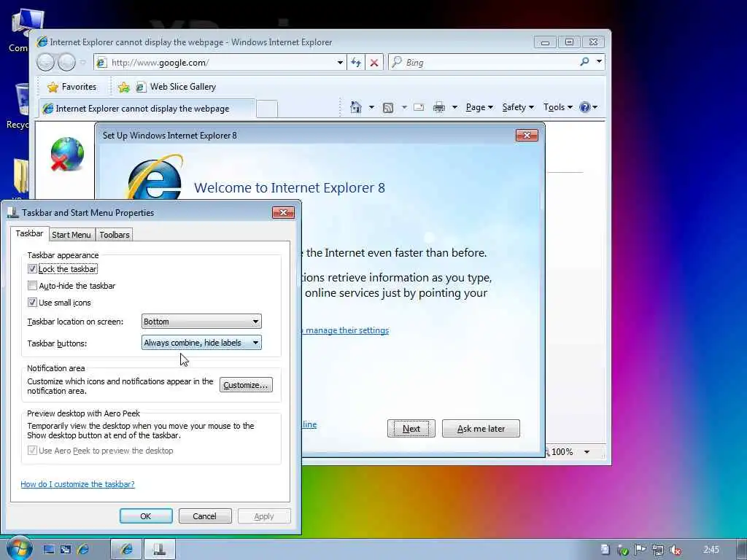
Task: Click the Internet Explorer Forward arrow button
Action: tap(66, 63)
